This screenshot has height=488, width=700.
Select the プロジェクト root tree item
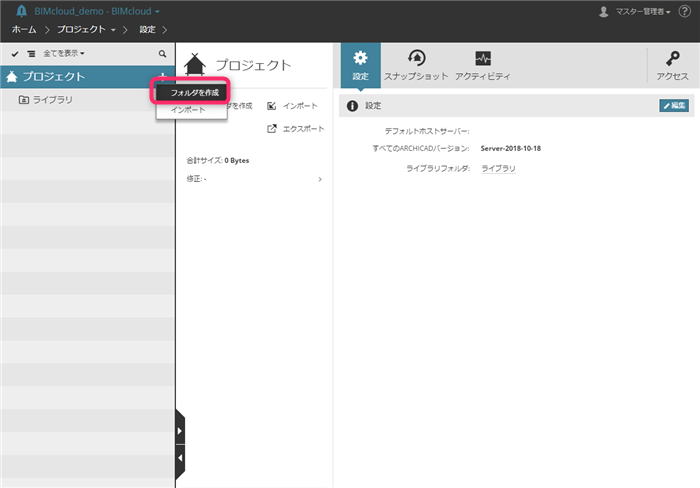[88, 77]
